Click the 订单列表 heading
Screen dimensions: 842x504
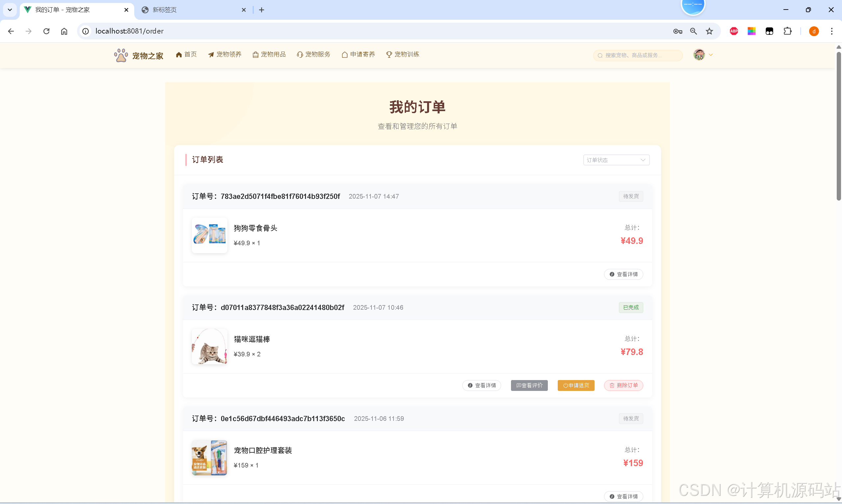[207, 160]
